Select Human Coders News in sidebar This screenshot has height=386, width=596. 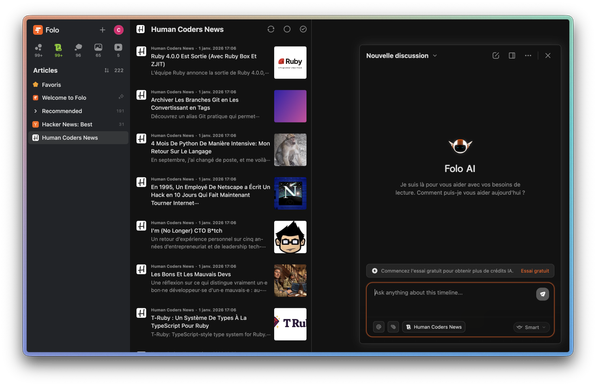(78, 138)
